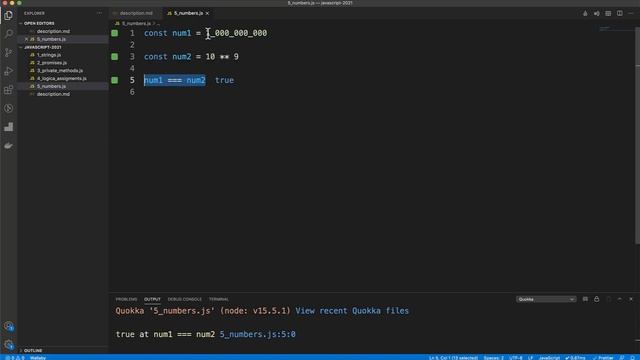Click the feedback icon in status bar
This screenshot has height=360, width=640.
pyautogui.click(x=622, y=358)
